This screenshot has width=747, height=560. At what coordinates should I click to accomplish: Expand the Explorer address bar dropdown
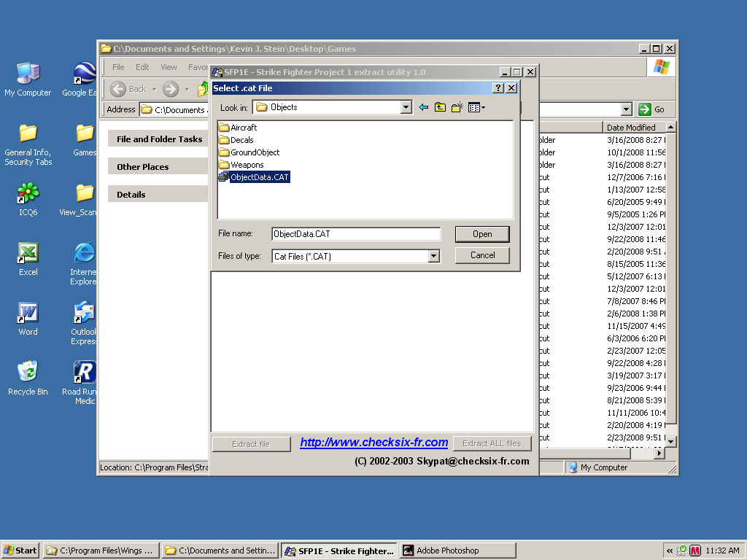pyautogui.click(x=627, y=109)
